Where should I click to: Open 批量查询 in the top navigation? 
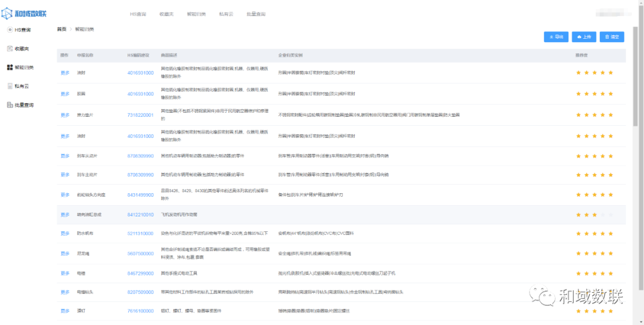click(256, 14)
